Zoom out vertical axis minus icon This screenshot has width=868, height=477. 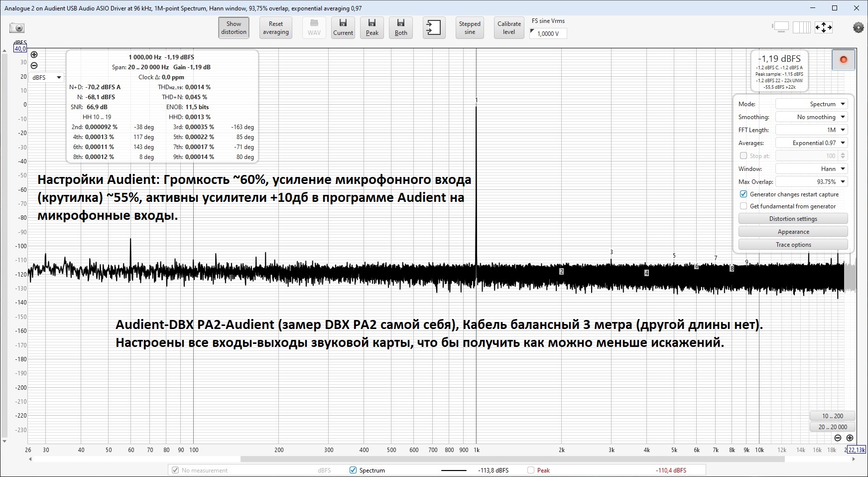click(x=34, y=65)
